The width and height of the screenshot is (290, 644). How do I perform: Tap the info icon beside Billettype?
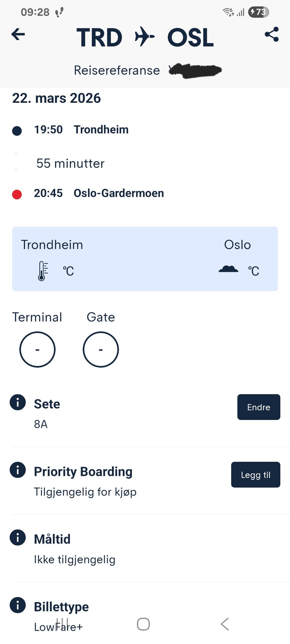(18, 605)
